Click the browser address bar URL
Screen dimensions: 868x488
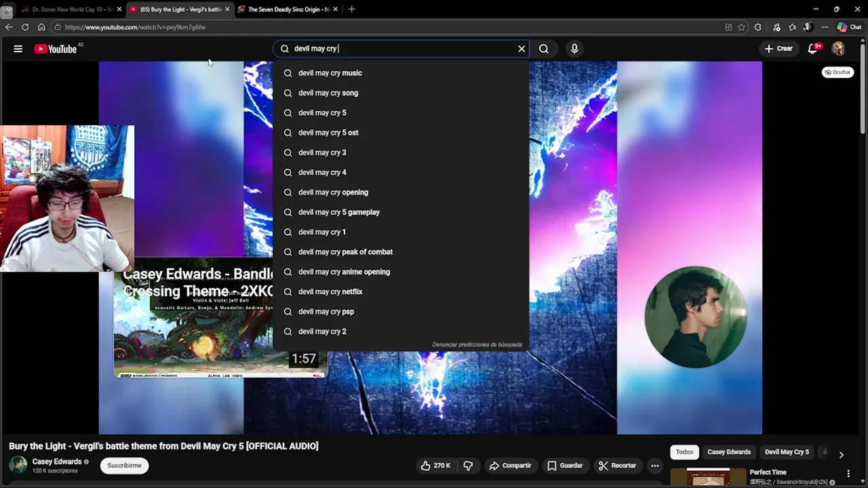click(136, 27)
